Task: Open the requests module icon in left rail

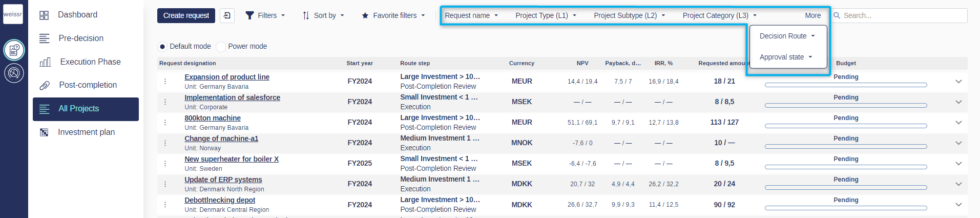Action: coord(14,50)
